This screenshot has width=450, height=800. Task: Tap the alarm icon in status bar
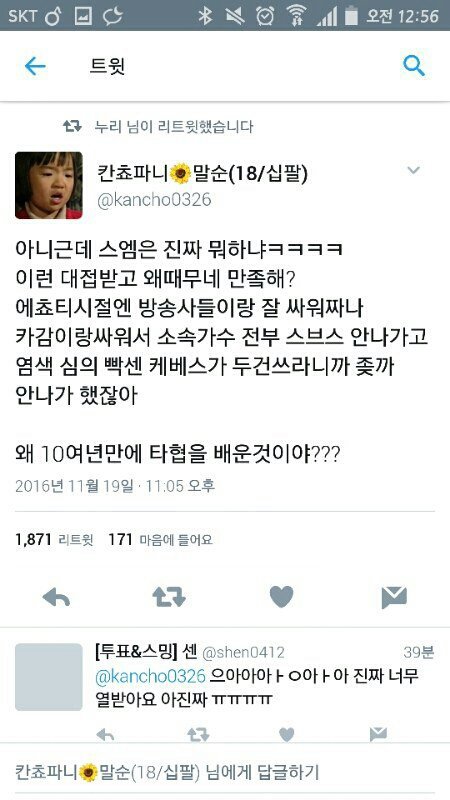(265, 16)
